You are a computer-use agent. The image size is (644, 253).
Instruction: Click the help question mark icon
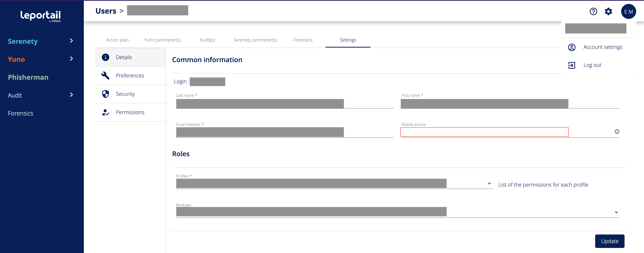(x=593, y=11)
